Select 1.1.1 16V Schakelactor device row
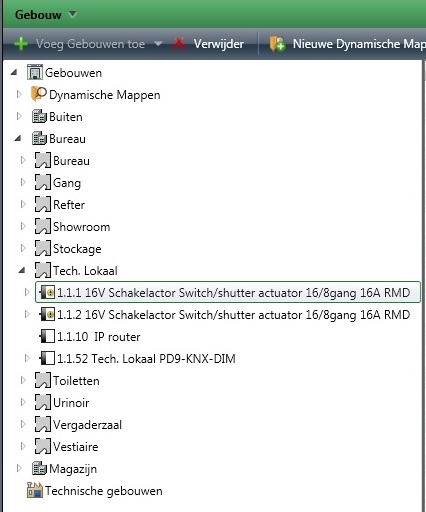 pos(228,292)
